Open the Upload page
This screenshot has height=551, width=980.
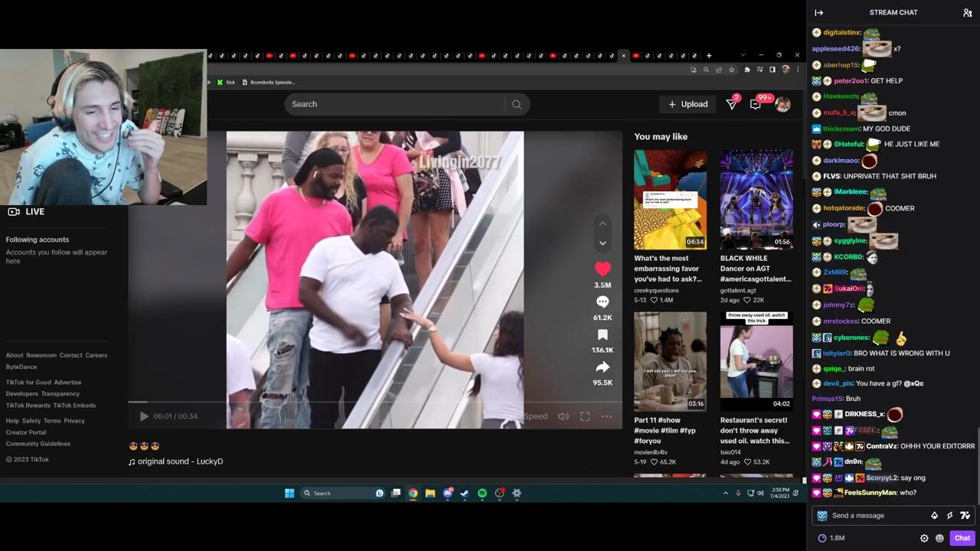(x=688, y=104)
